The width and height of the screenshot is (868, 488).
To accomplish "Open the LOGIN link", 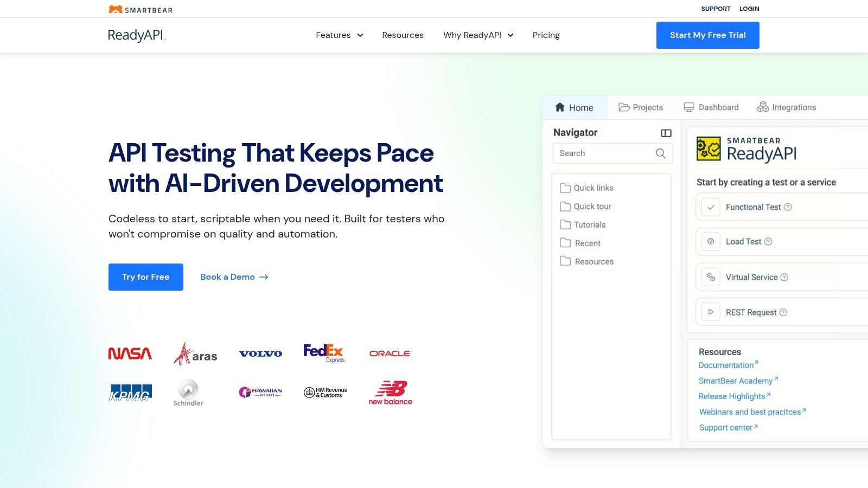I will (x=749, y=9).
